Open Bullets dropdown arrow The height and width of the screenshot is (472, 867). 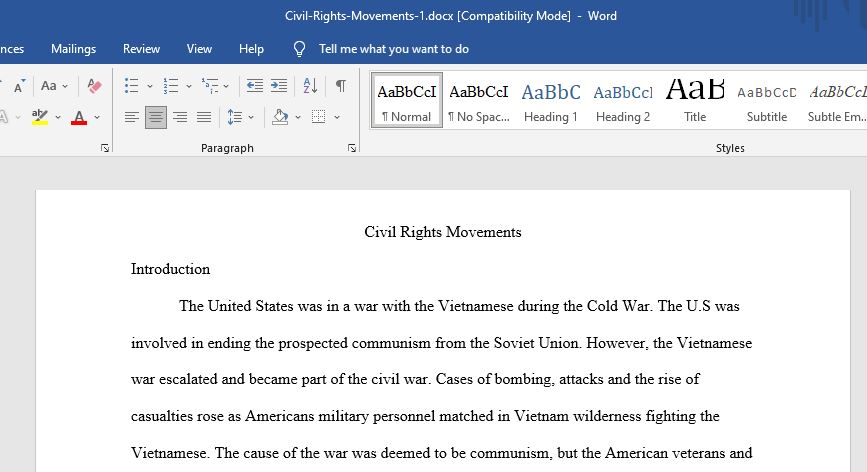point(149,86)
